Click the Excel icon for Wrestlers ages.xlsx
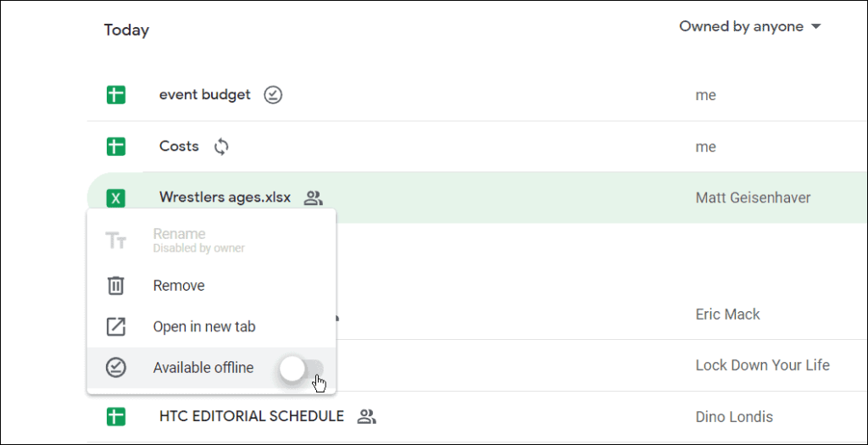 click(116, 198)
